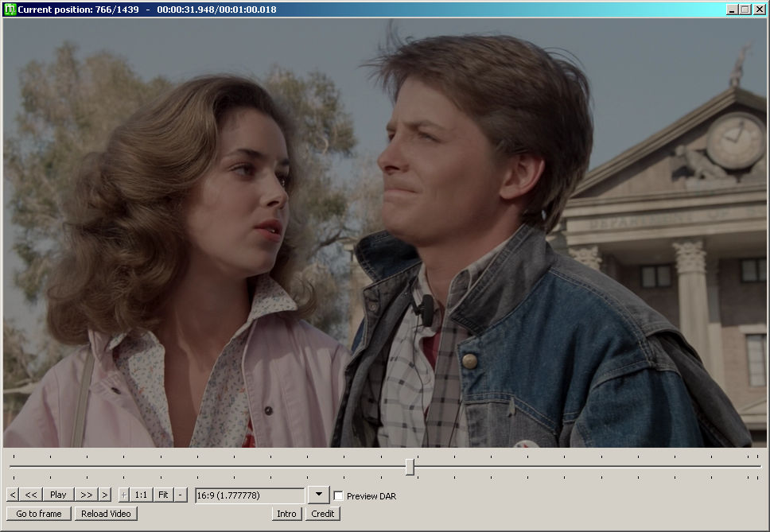Enable the Preview DAR checkbox
Viewport: 770px width, 532px height.
coord(338,496)
